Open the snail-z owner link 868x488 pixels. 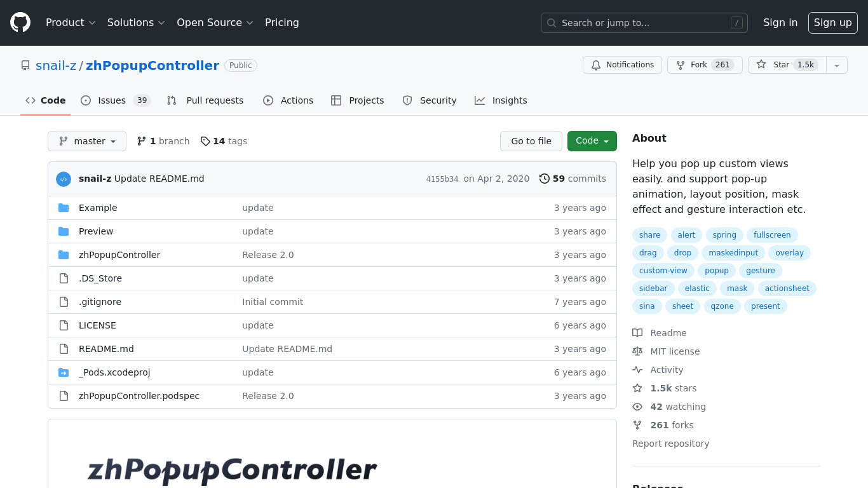56,65
